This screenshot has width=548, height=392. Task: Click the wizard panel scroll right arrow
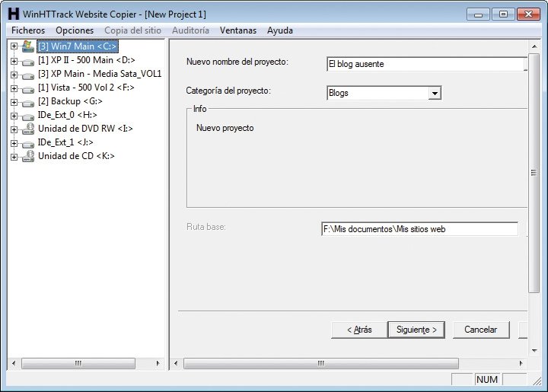click(521, 363)
